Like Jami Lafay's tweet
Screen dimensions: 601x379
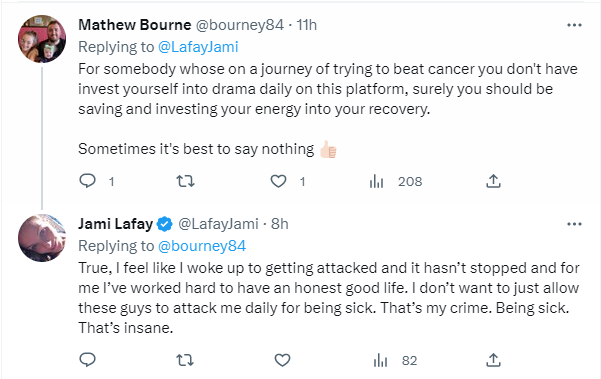click(282, 360)
